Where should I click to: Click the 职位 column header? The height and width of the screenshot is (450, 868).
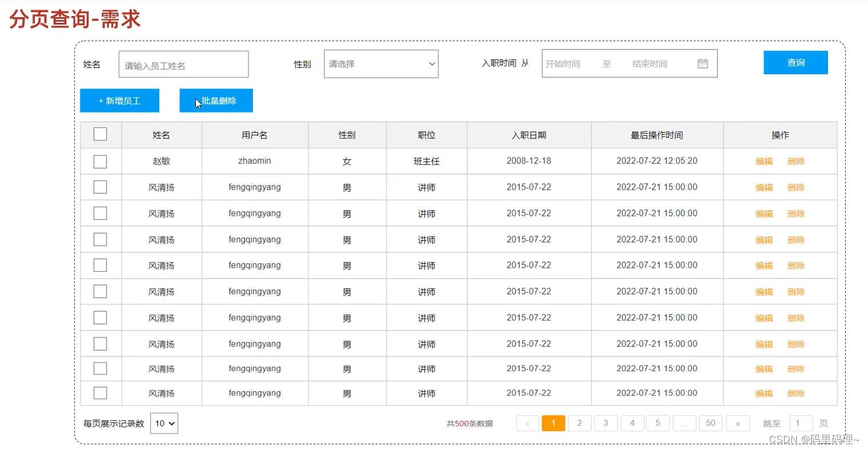(427, 135)
